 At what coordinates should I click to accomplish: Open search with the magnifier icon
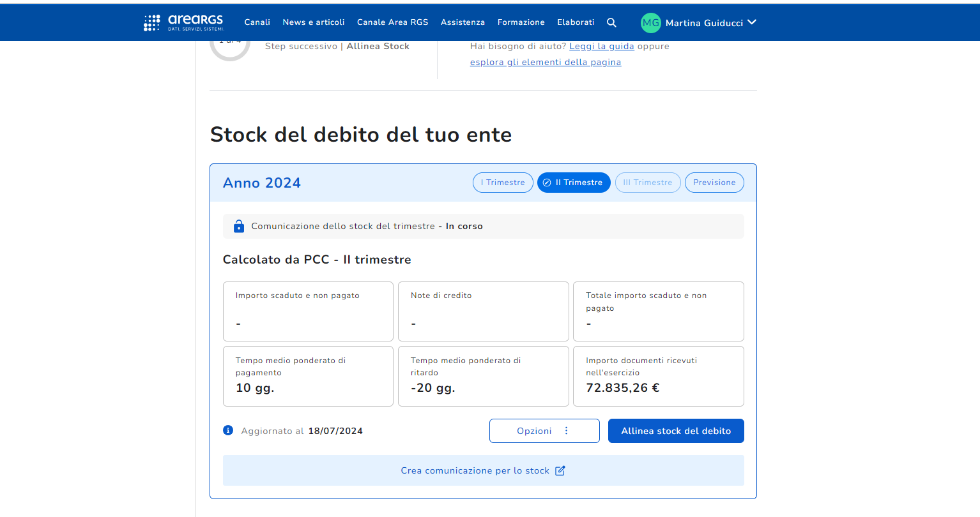click(x=611, y=22)
